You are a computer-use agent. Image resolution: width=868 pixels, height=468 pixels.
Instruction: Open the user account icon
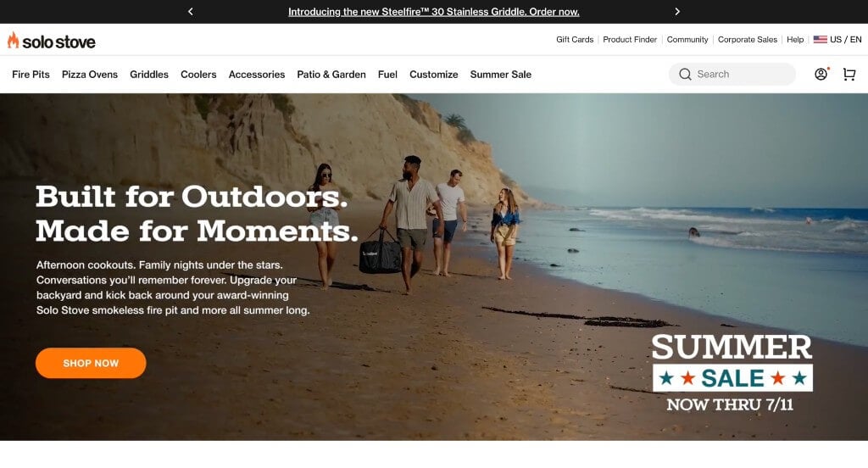click(x=821, y=75)
